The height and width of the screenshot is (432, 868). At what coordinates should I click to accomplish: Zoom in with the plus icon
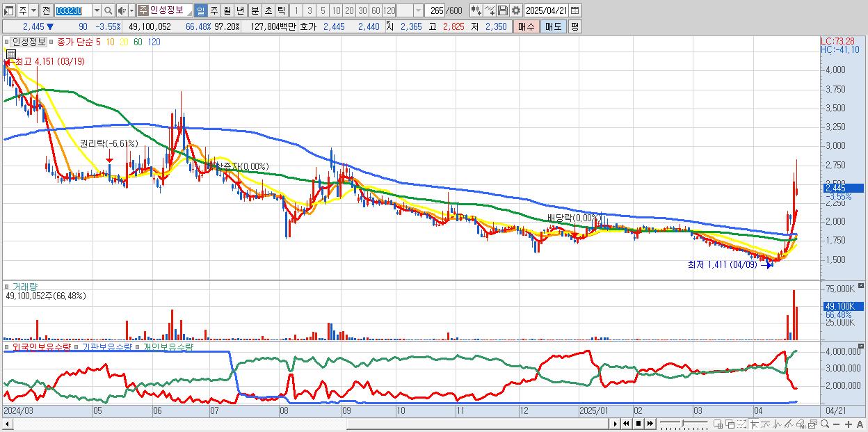[x=848, y=424]
